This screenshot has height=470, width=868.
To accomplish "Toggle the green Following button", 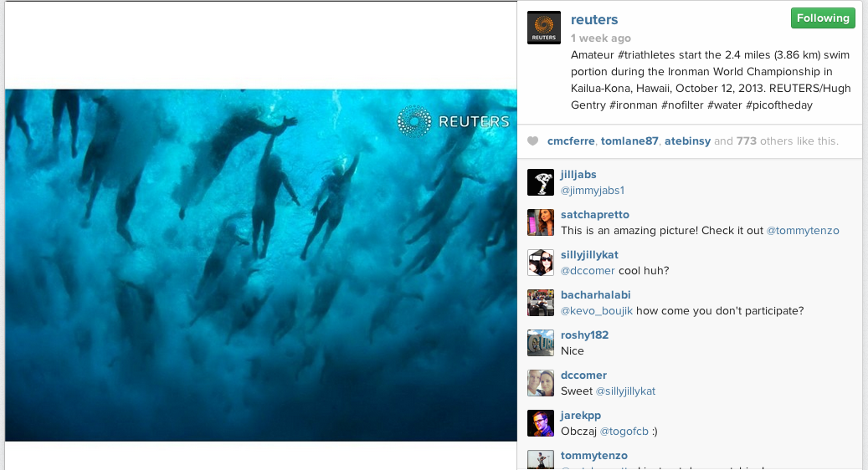I will click(822, 18).
